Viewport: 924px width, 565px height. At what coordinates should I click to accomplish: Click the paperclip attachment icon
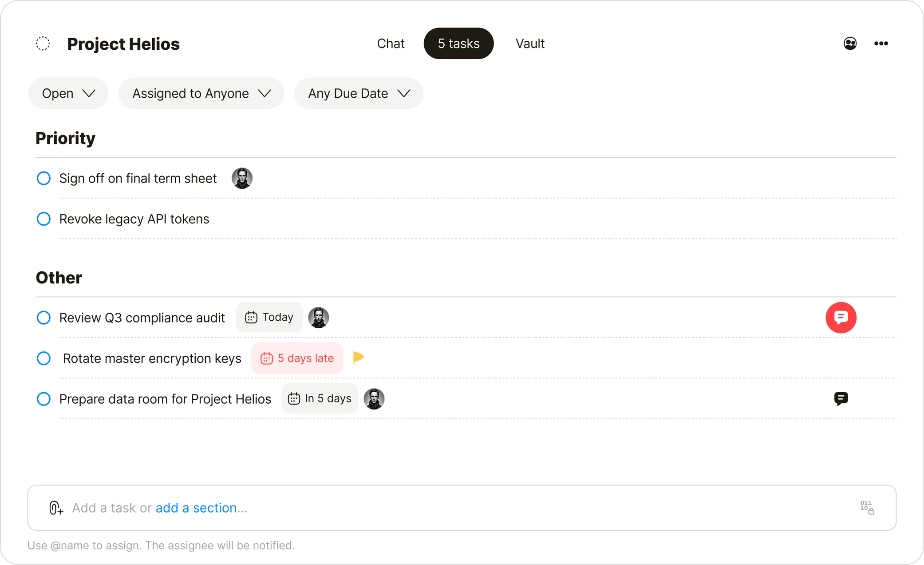(x=55, y=507)
